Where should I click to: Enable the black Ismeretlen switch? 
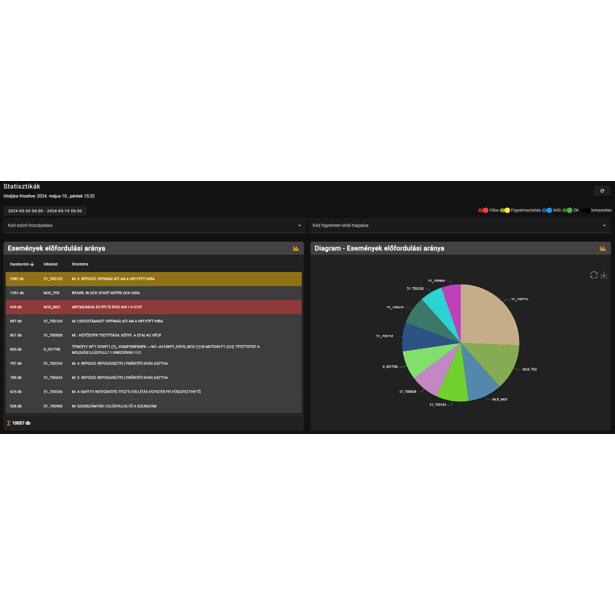click(x=585, y=210)
